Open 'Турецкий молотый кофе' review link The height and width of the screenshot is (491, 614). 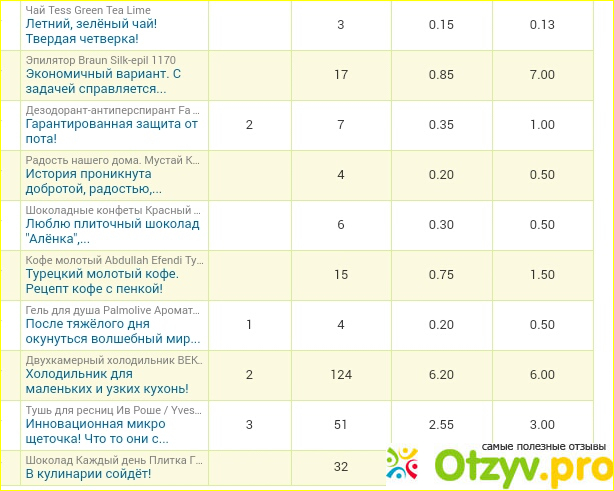coord(102,281)
